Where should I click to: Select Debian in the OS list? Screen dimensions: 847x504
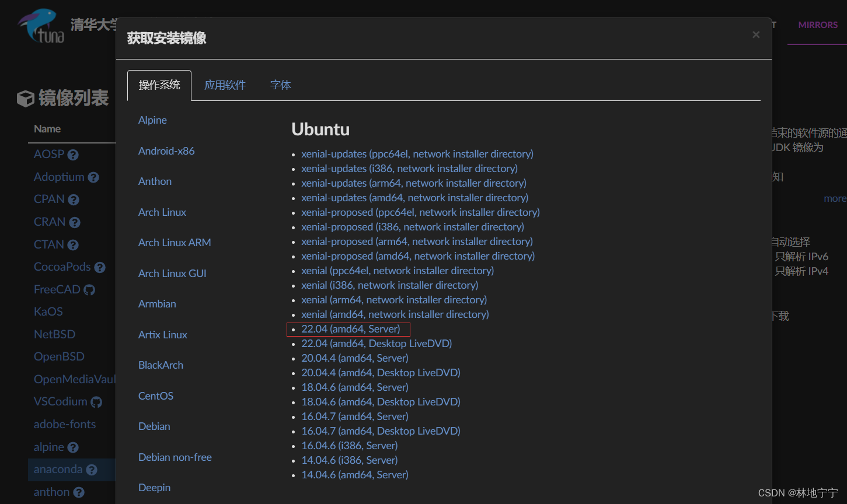154,426
